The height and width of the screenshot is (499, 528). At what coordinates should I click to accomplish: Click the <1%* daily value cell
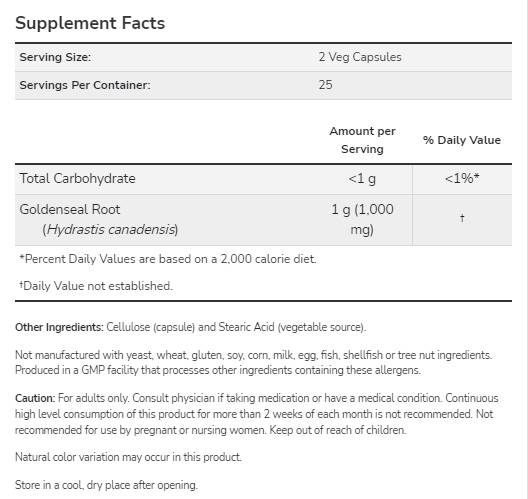coord(462,178)
